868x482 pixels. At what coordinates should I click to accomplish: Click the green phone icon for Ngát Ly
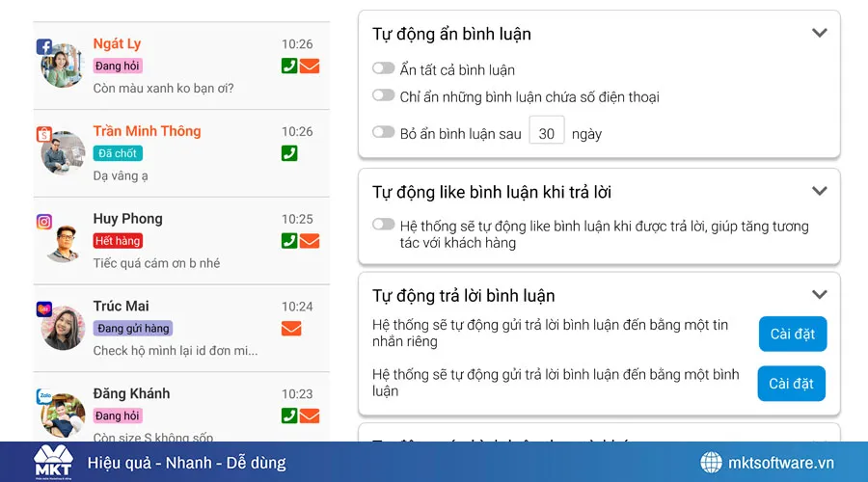(289, 66)
